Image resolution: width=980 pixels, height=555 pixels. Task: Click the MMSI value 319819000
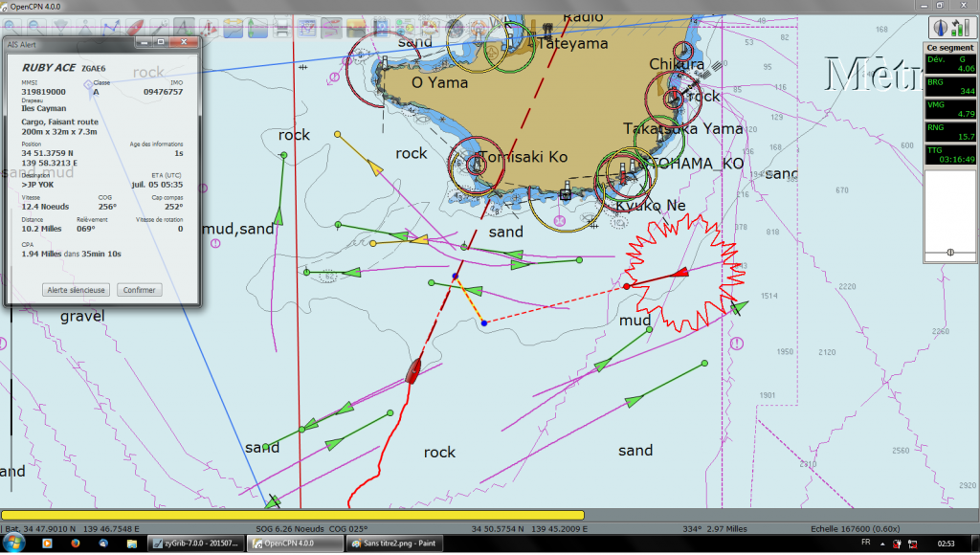[43, 92]
